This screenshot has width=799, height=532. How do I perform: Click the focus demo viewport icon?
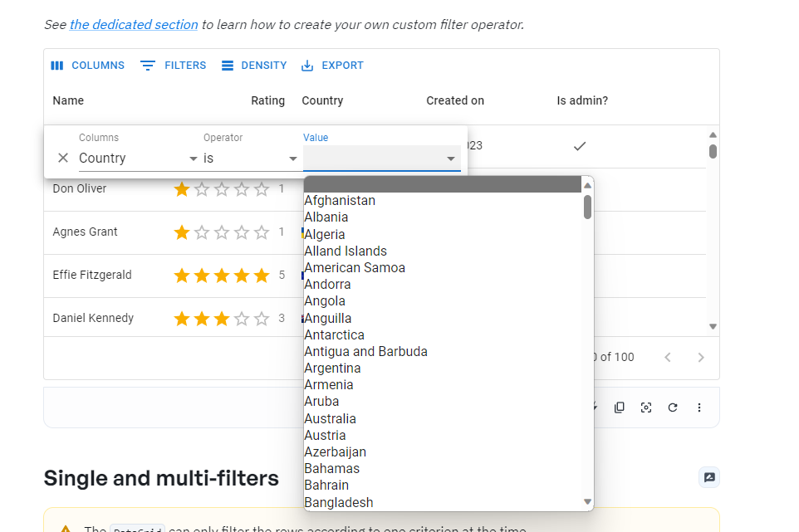[645, 408]
